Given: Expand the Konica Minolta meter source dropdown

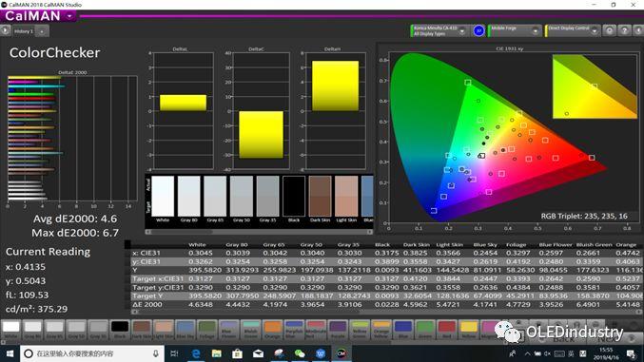Looking at the screenshot, I should click(462, 30).
